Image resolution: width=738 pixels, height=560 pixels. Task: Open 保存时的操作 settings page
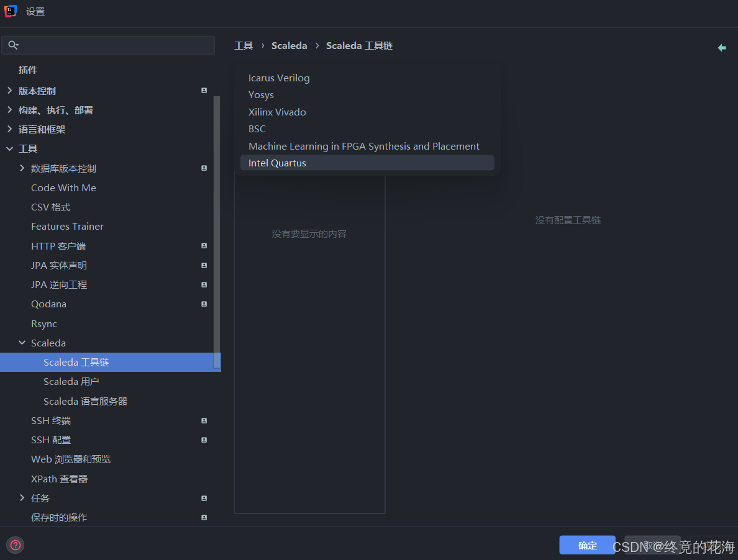[59, 517]
